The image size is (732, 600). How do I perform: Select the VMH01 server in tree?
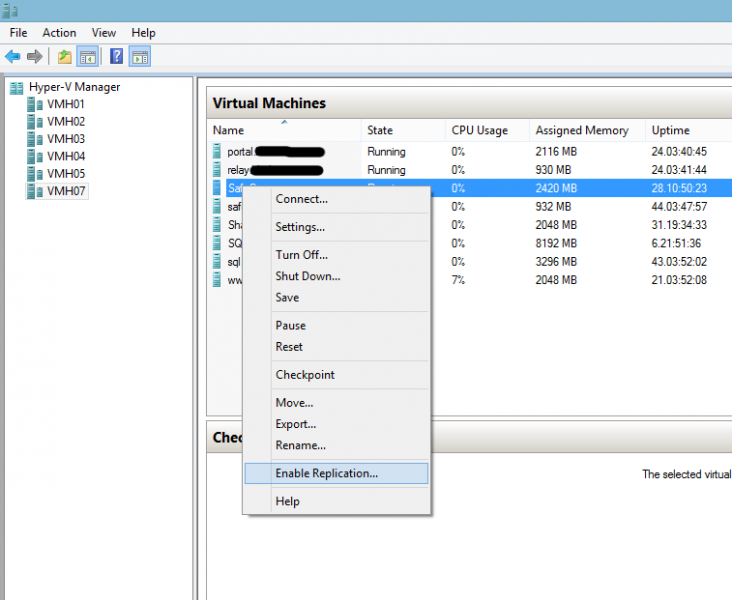pyautogui.click(x=66, y=104)
